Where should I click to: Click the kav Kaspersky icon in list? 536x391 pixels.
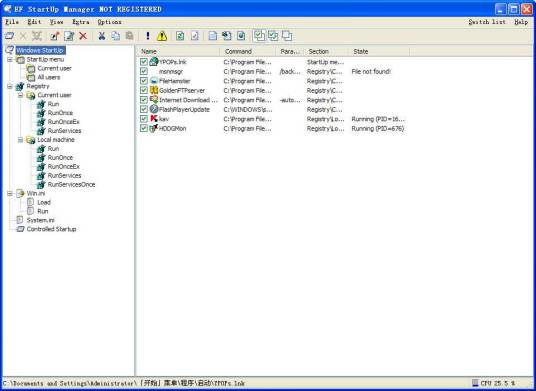tap(154, 119)
